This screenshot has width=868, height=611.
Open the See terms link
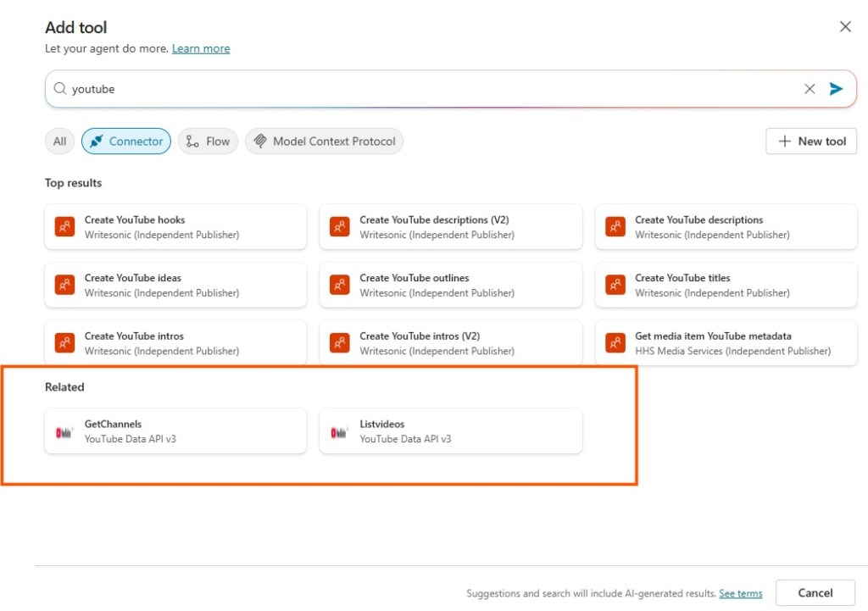coord(740,594)
